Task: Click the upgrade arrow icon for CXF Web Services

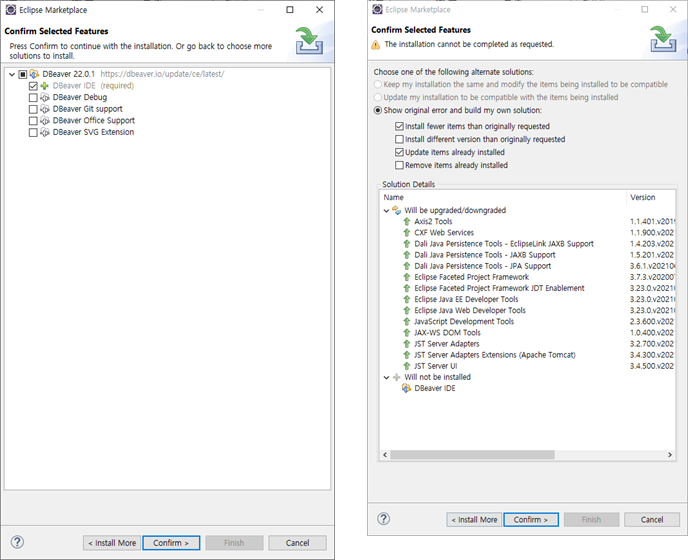Action: (x=407, y=233)
